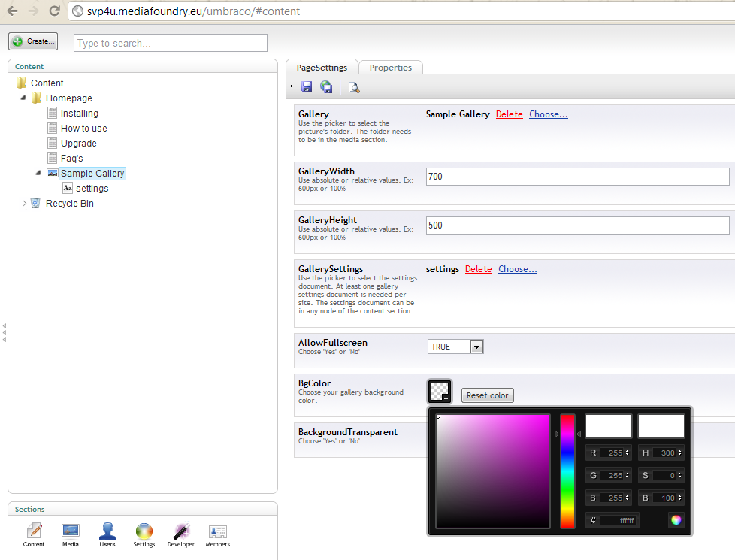Open the Developer section icon

point(181,535)
